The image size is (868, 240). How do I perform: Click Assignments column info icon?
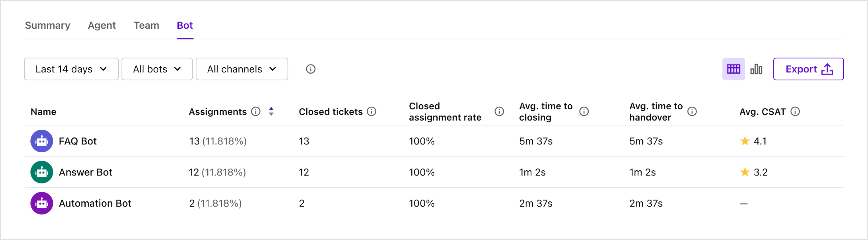(x=256, y=111)
